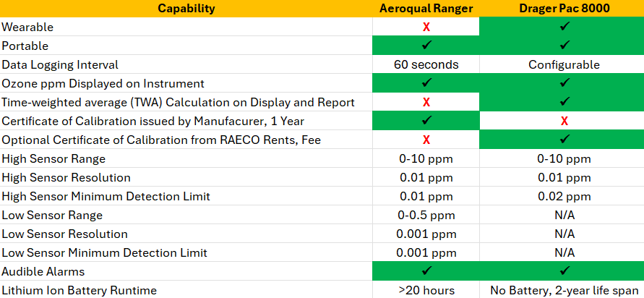The image size is (644, 298).
Task: Select Aeroqual Ranger Portable checkmark
Action: [x=426, y=46]
